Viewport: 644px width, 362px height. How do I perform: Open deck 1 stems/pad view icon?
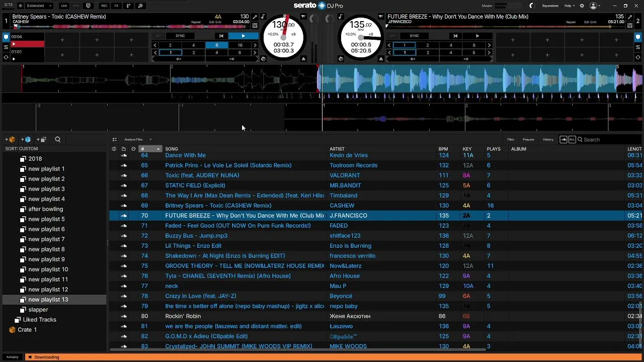(x=255, y=25)
